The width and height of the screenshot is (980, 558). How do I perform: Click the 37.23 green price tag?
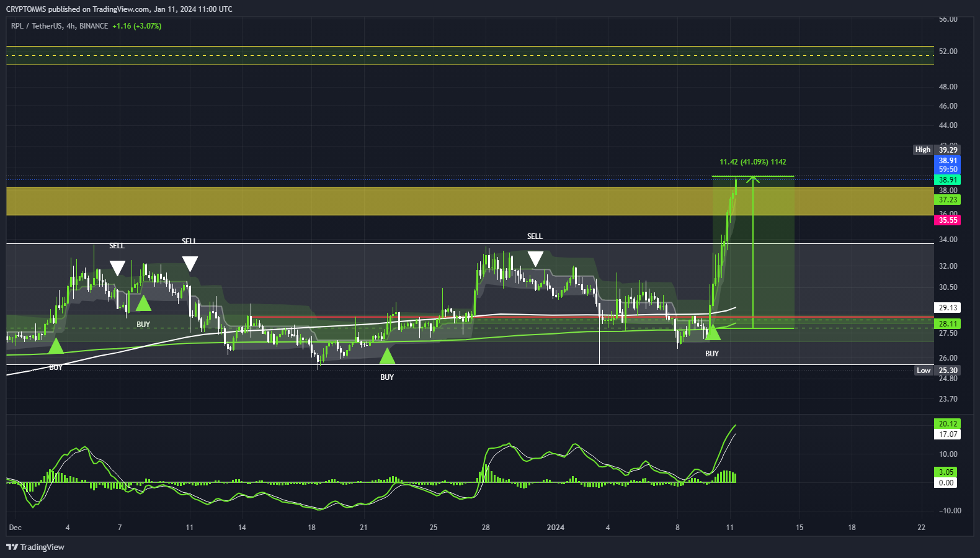(x=947, y=200)
